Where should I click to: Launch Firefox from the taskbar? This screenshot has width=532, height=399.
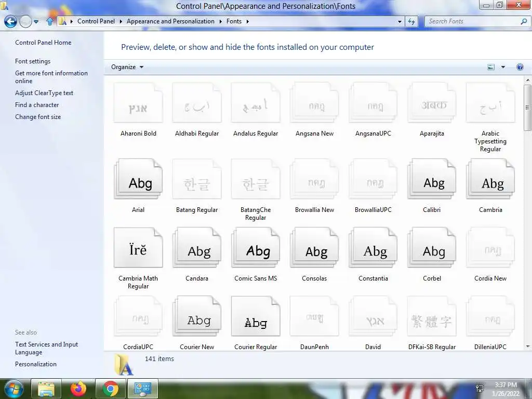pos(78,389)
